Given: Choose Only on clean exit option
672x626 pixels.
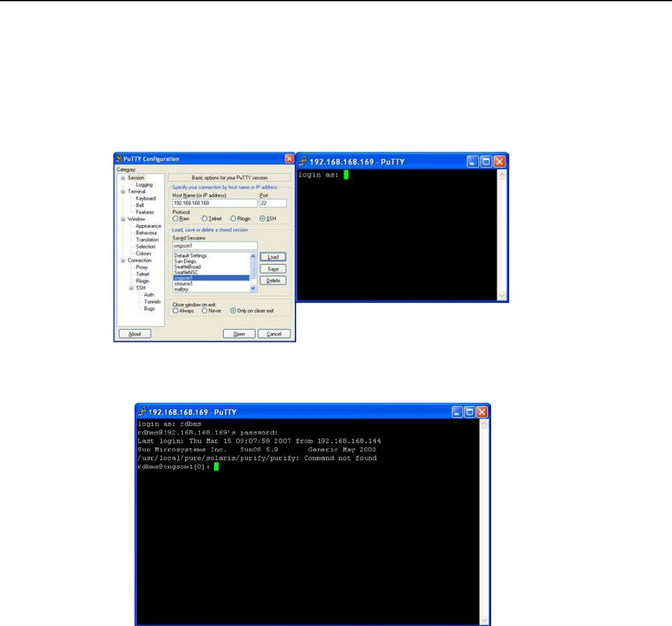Looking at the screenshot, I should [x=233, y=311].
